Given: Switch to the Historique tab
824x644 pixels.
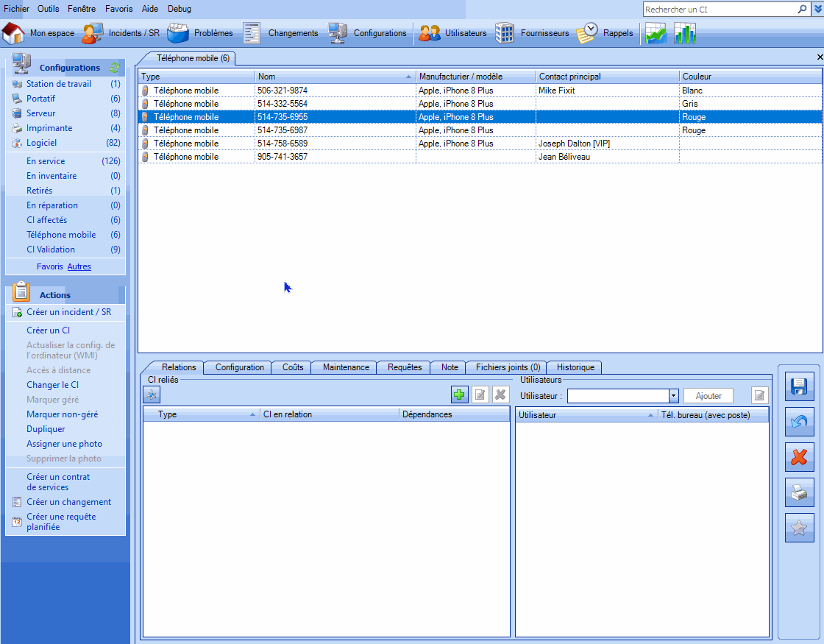Looking at the screenshot, I should tap(575, 367).
